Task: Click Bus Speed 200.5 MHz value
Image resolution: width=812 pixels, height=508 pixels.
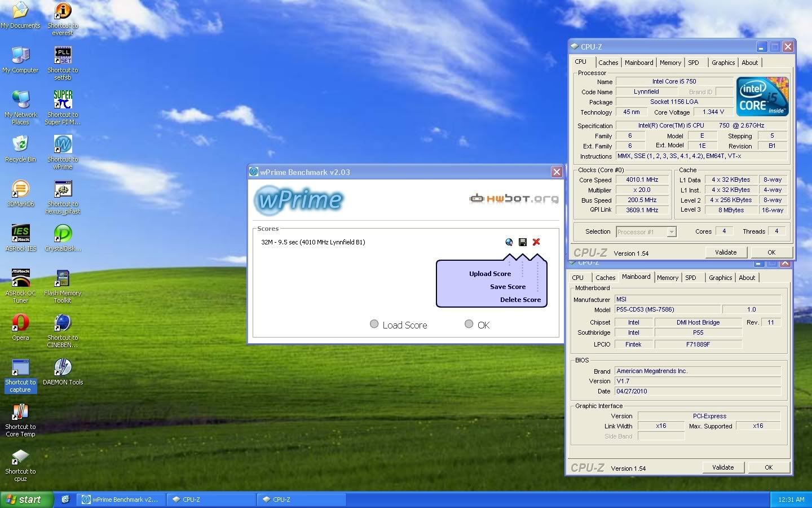Action: 642,200
